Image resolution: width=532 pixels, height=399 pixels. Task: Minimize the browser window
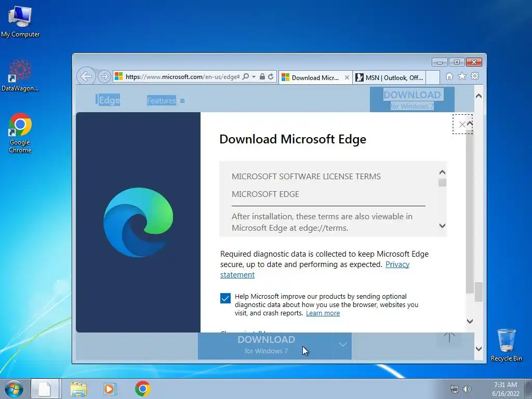point(440,62)
